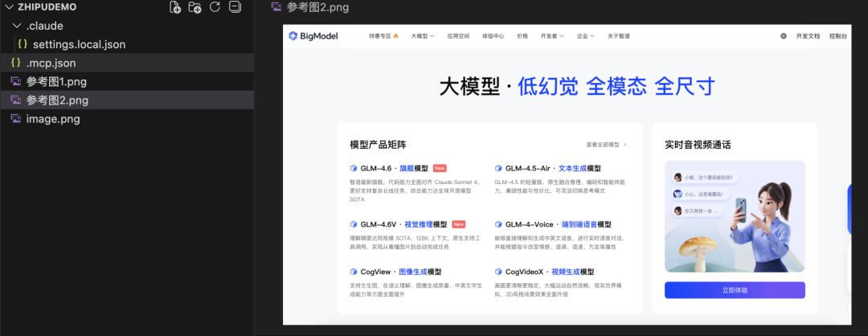
Task: Click the cube icon beside GLM-4.5-Air
Action: (498, 168)
